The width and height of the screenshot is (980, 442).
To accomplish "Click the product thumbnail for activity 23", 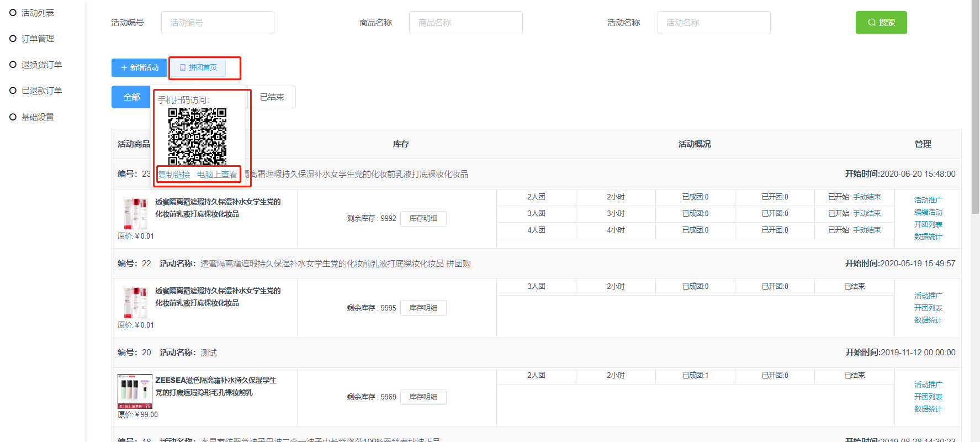I will coord(135,213).
